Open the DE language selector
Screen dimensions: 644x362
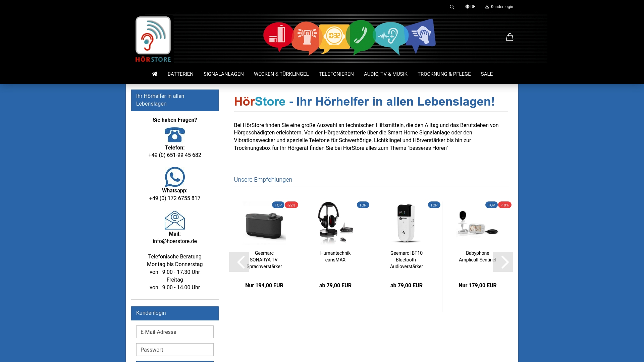point(471,7)
